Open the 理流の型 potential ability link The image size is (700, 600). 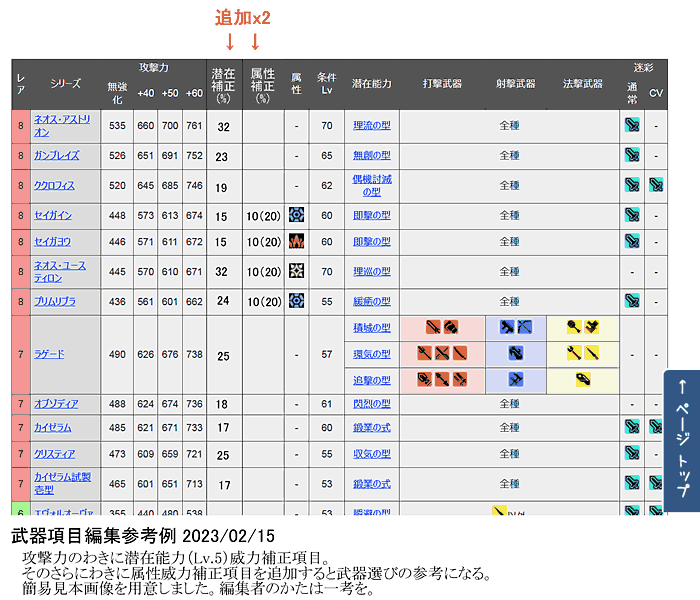pyautogui.click(x=372, y=126)
